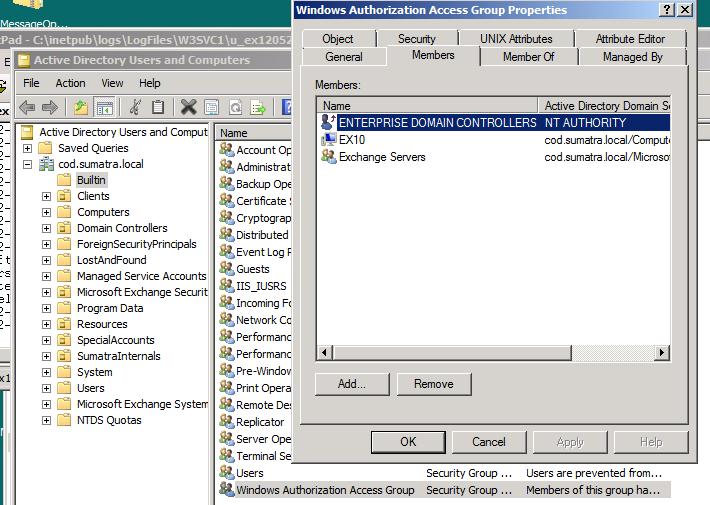Open the Member Of tab
The image size is (710, 505).
(528, 57)
